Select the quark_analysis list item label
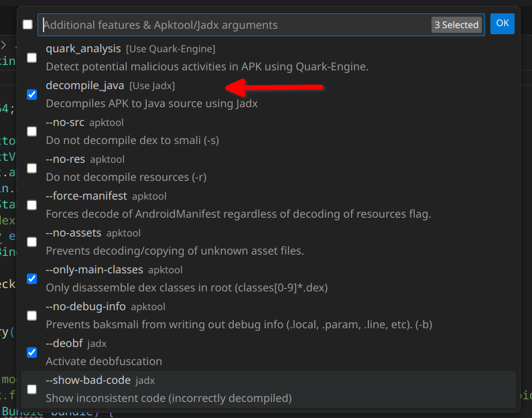 click(x=83, y=49)
